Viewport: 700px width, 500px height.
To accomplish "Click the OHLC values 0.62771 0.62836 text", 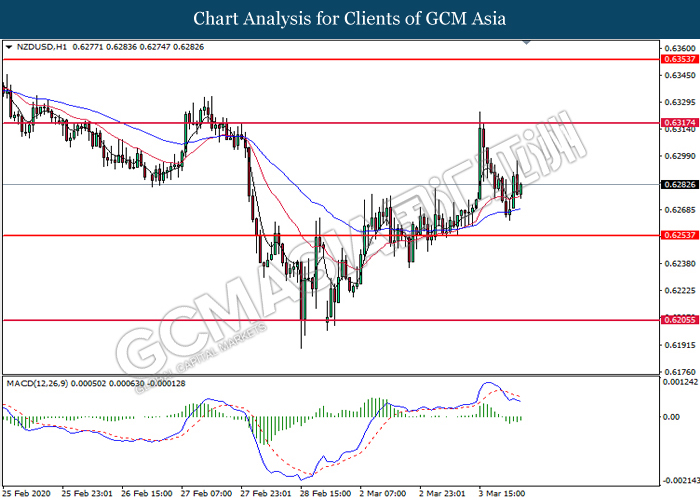I will pos(105,47).
